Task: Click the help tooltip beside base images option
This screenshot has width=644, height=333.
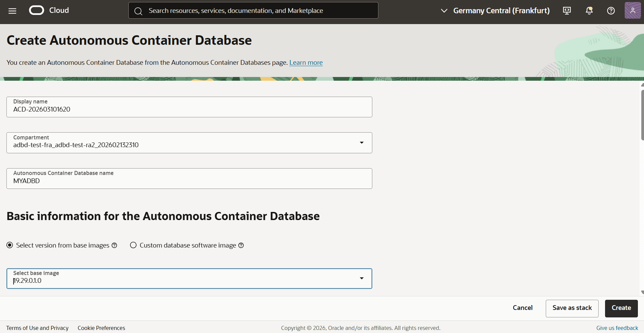Action: click(x=114, y=245)
